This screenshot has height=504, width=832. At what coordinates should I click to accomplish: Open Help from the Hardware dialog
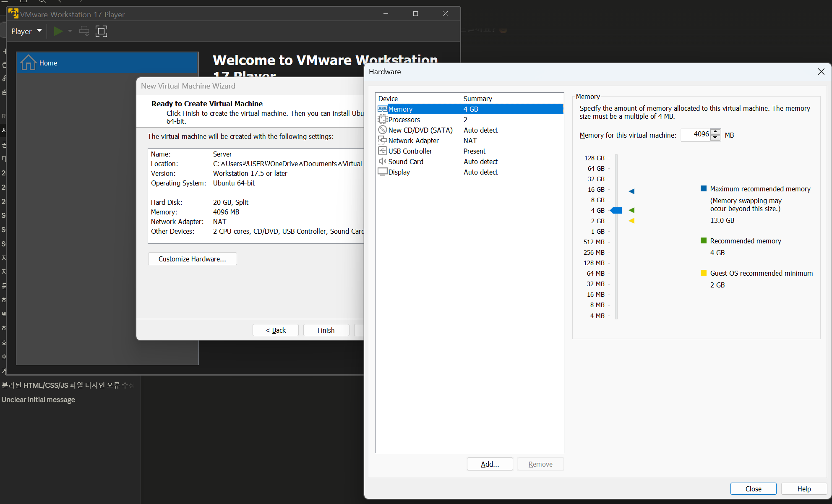point(804,489)
